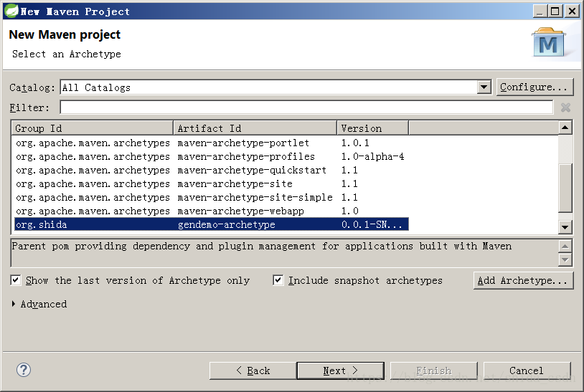Select maven-archetype-webapp row
Screen dimensions: 584x392
(x=212, y=211)
